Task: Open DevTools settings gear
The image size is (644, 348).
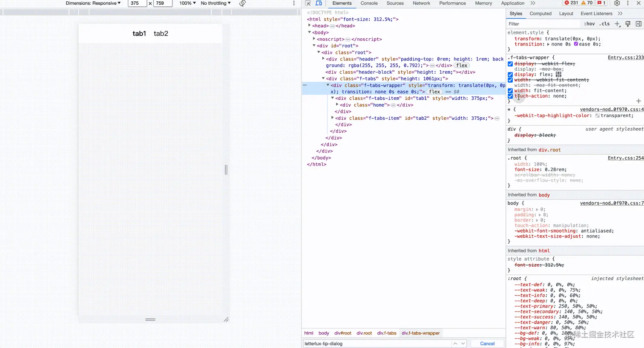Action: pyautogui.click(x=617, y=3)
